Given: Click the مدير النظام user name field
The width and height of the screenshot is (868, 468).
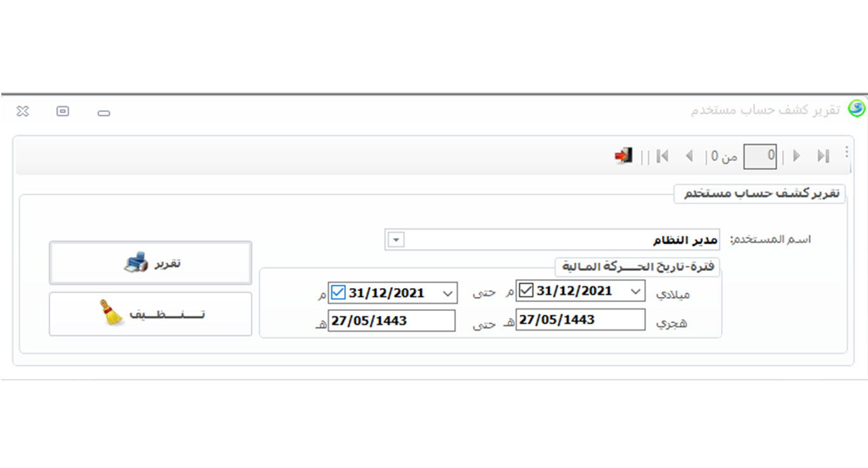Looking at the screenshot, I should point(560,240).
